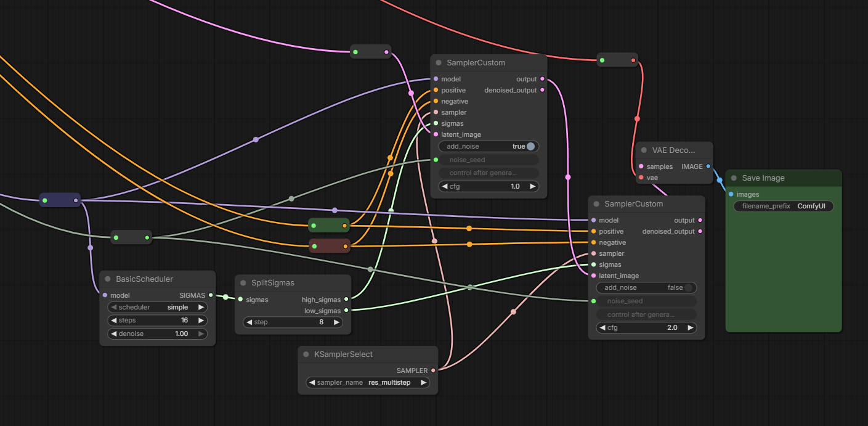This screenshot has width=868, height=426.
Task: Increase cfg value of 1.0
Action: [532, 186]
